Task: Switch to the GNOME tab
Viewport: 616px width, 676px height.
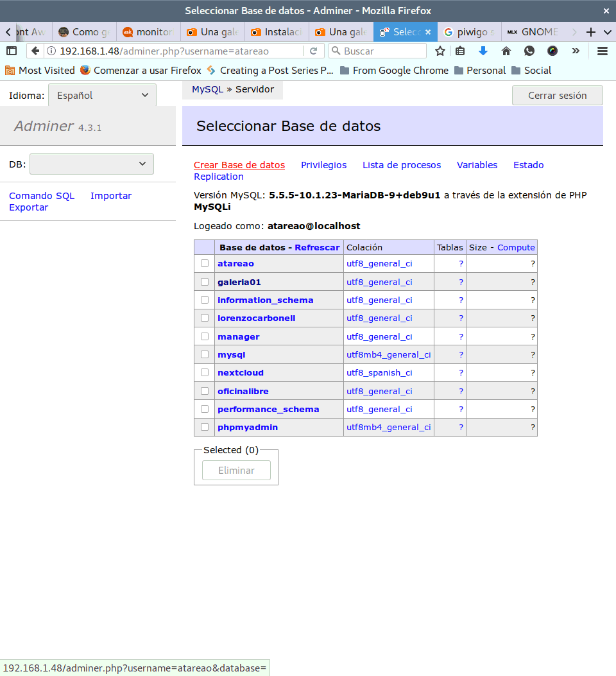Action: [x=533, y=32]
